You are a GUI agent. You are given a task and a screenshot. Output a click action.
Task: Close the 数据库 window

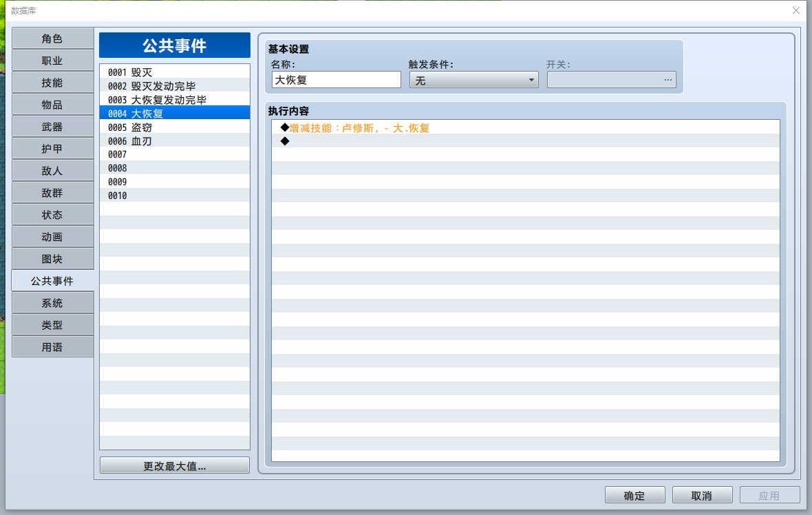(796, 10)
